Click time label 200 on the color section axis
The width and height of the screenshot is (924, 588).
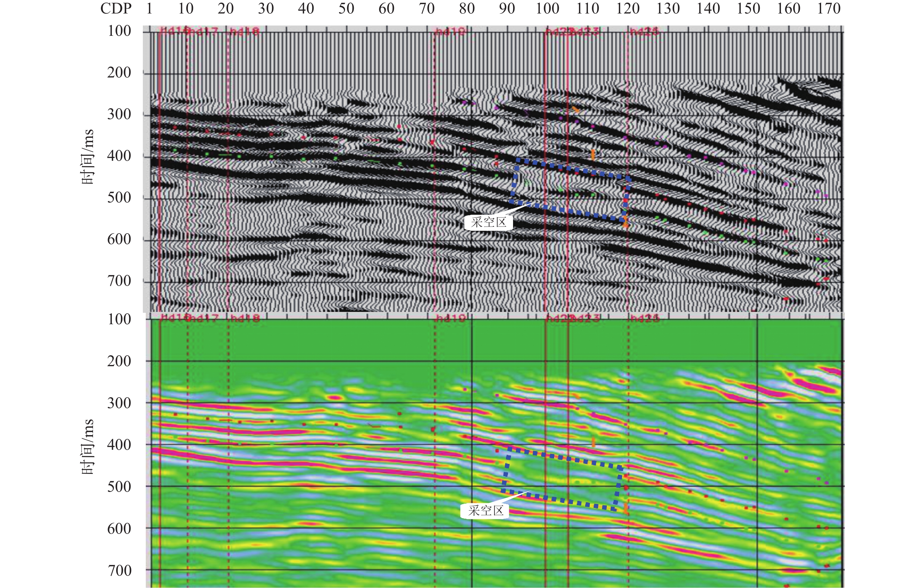(119, 361)
